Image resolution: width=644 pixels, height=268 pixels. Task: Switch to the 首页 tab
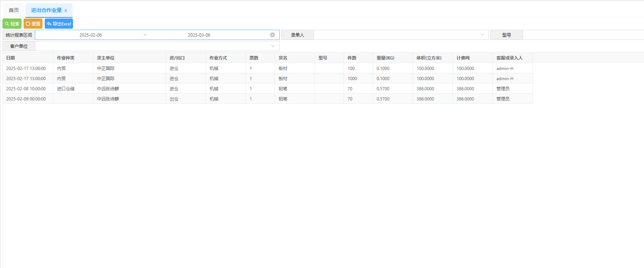tap(14, 10)
